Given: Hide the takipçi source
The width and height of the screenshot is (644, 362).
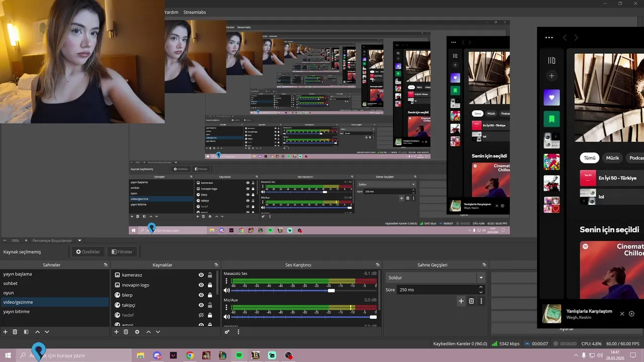Looking at the screenshot, I should [201, 305].
